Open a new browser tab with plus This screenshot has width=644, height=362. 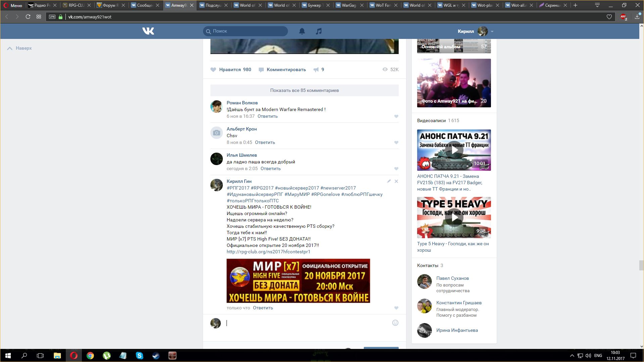pyautogui.click(x=576, y=5)
